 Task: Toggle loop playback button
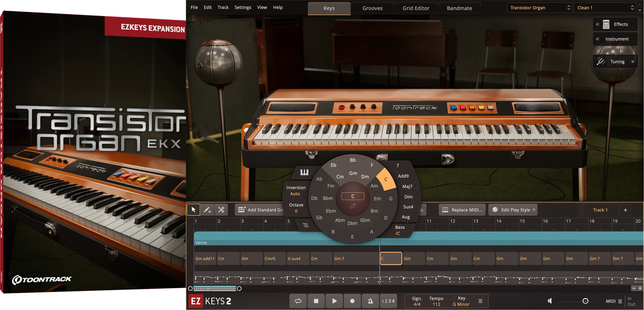coord(298,301)
